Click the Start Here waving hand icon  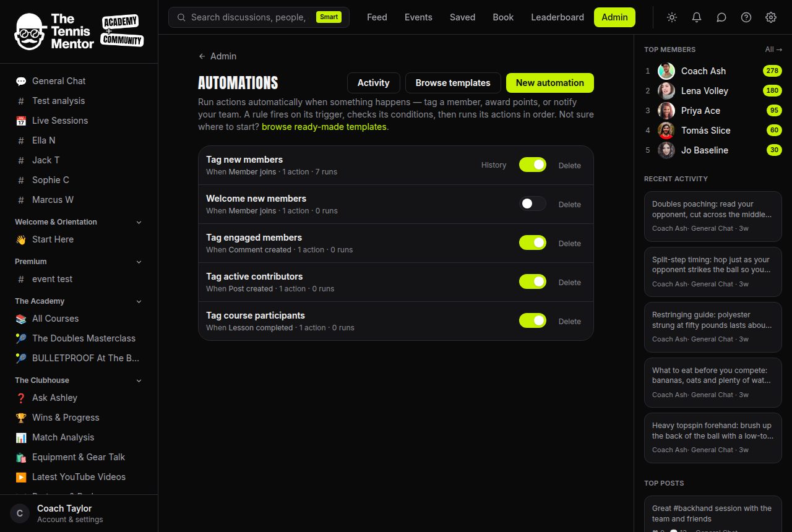point(21,239)
